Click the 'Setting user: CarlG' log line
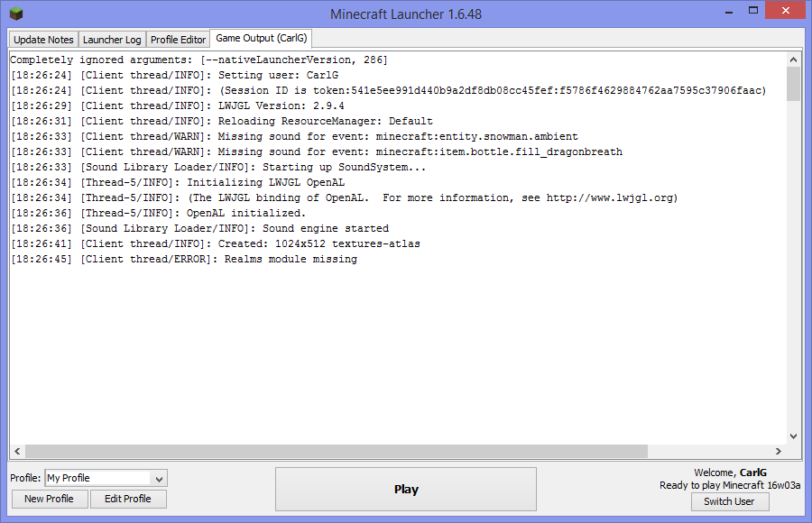Image resolution: width=812 pixels, height=523 pixels. coord(174,75)
